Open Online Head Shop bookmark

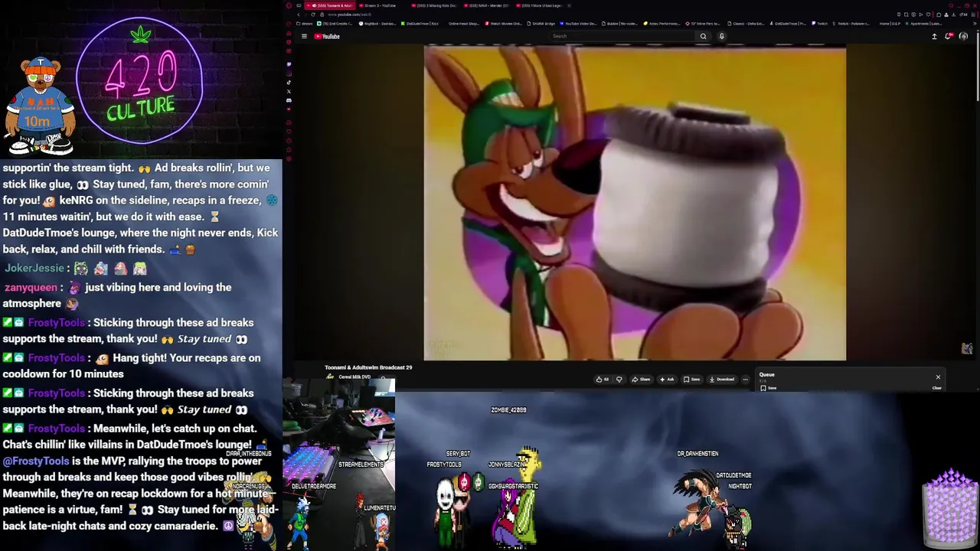[463, 24]
